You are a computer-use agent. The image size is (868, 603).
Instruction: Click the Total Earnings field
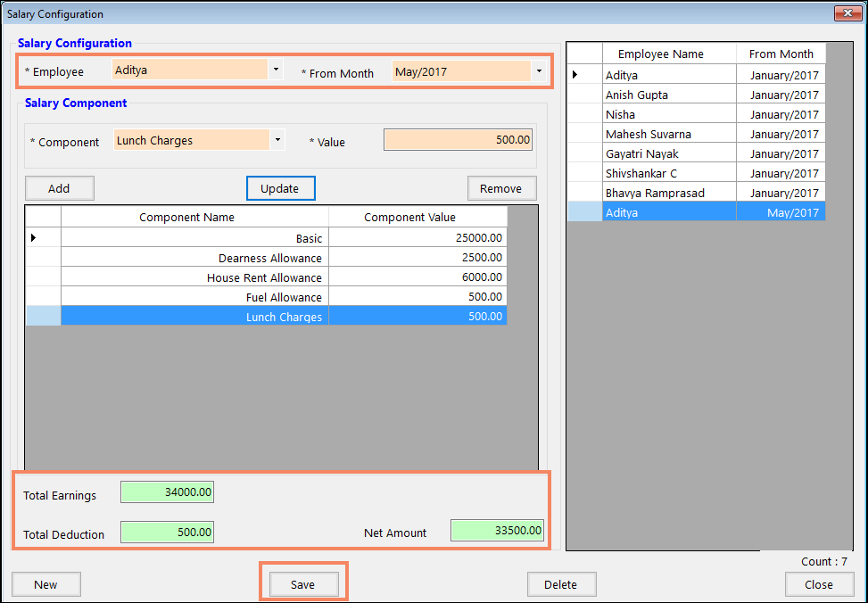[167, 491]
